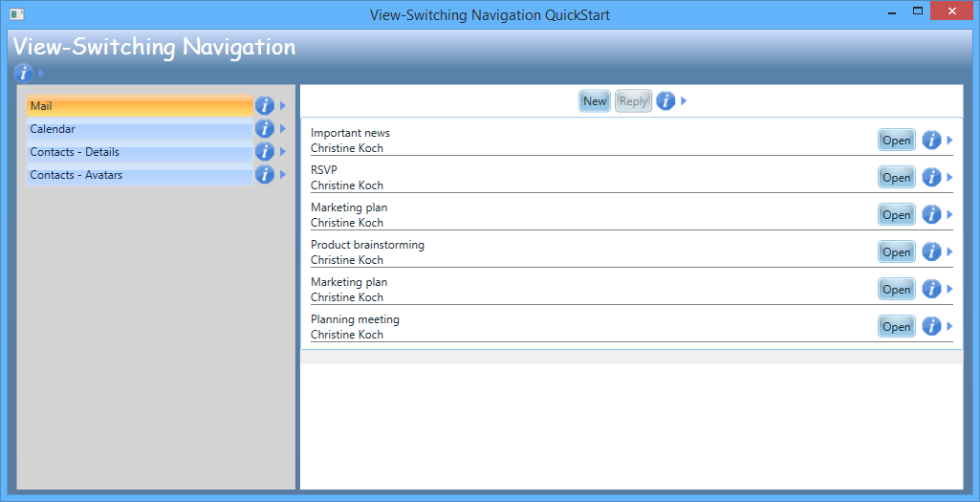Expand the arrow on the RSVP row
This screenshot has width=980, height=502.
click(950, 178)
